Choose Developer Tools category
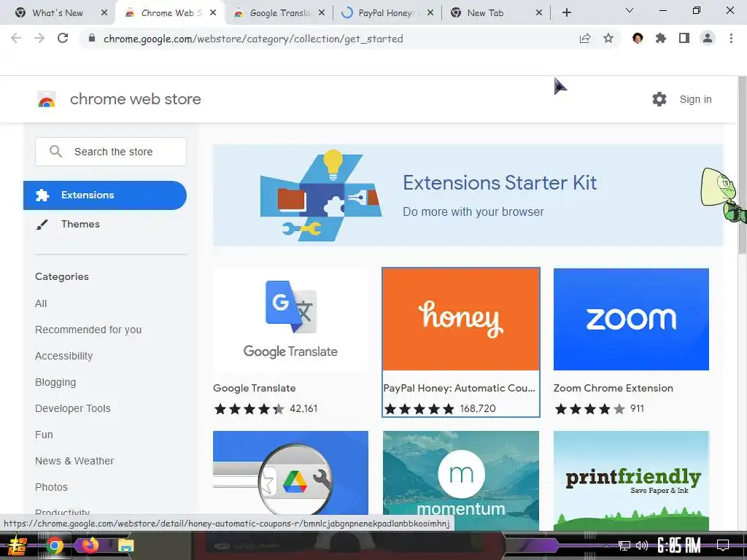 pos(72,408)
